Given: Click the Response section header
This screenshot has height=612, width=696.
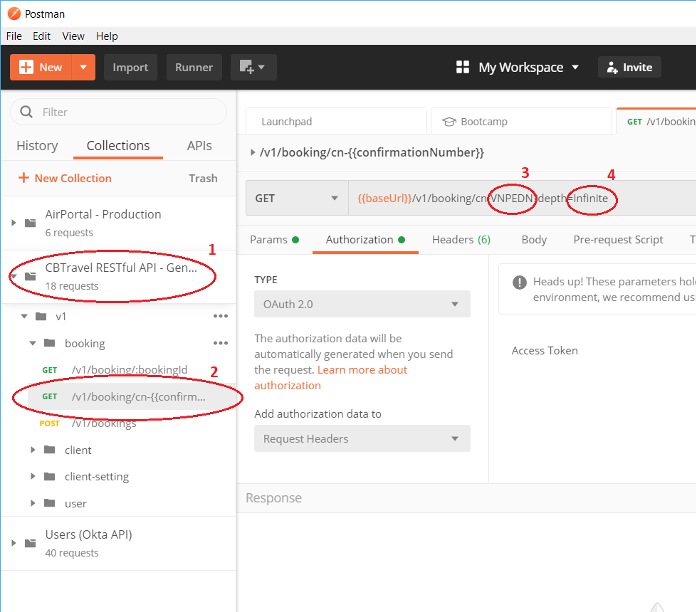Looking at the screenshot, I should [274, 498].
